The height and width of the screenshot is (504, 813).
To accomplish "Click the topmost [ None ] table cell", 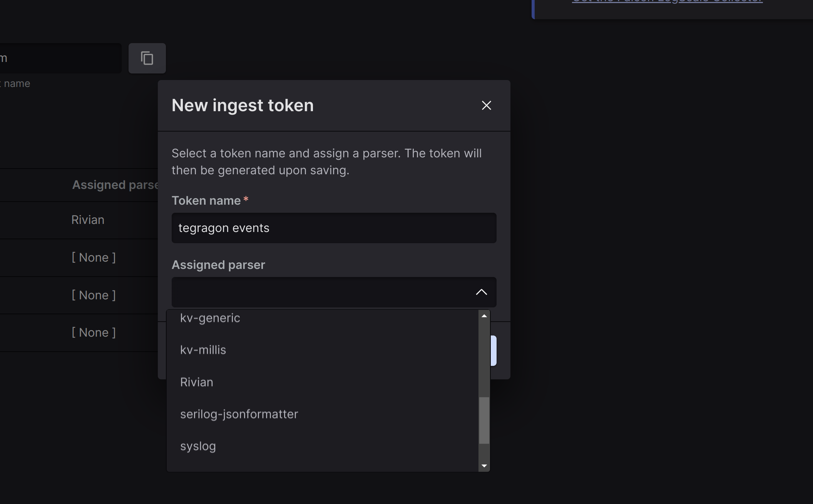I will coord(94,258).
